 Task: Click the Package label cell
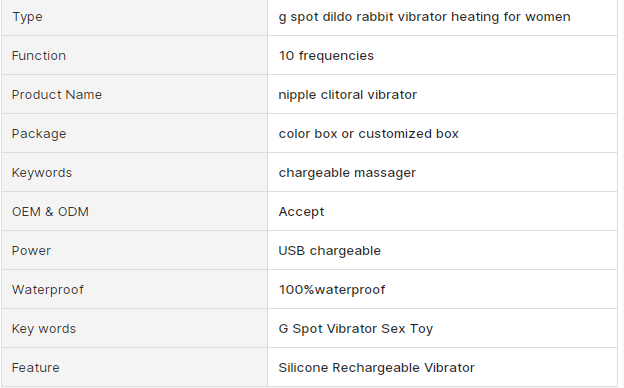[x=135, y=133]
